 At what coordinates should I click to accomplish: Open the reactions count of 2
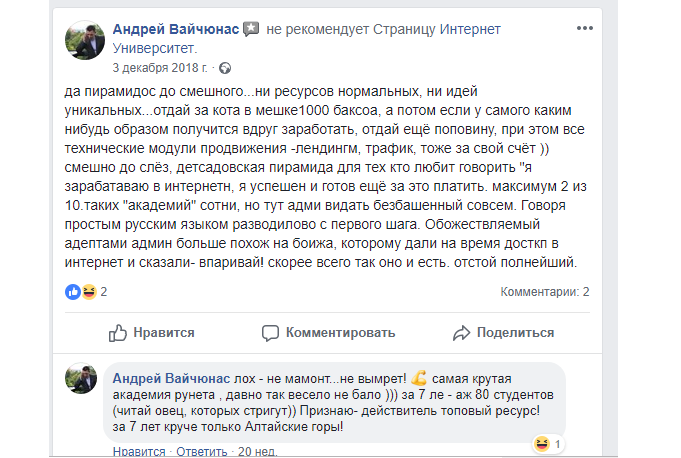click(104, 292)
